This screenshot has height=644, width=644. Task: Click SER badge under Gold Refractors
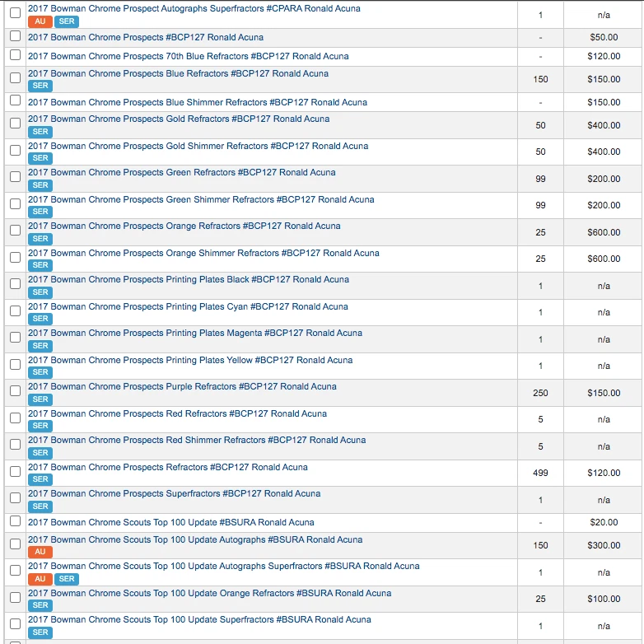(x=40, y=132)
